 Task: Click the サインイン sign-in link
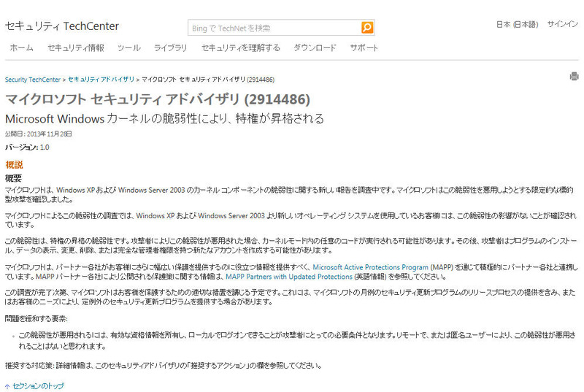(x=562, y=24)
